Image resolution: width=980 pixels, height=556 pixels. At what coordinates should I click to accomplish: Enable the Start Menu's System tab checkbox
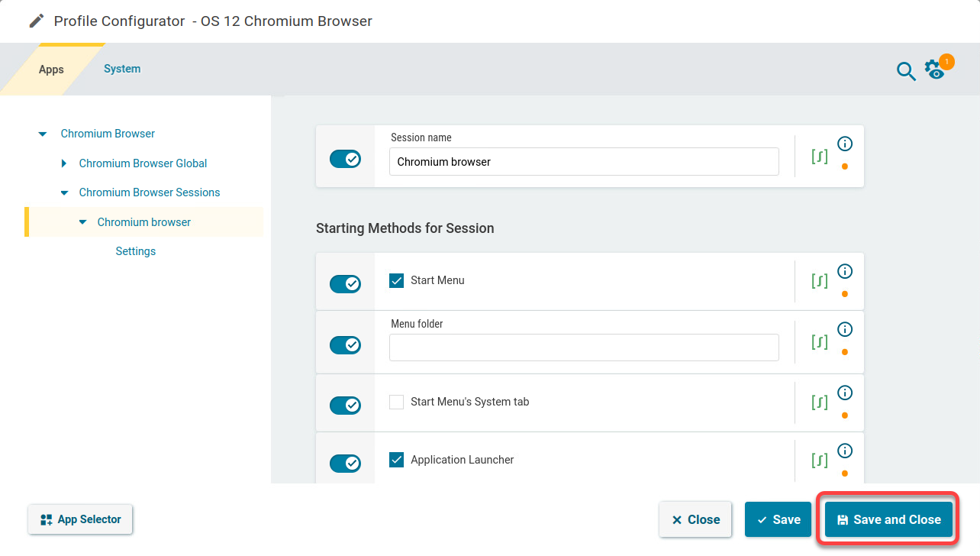click(397, 402)
